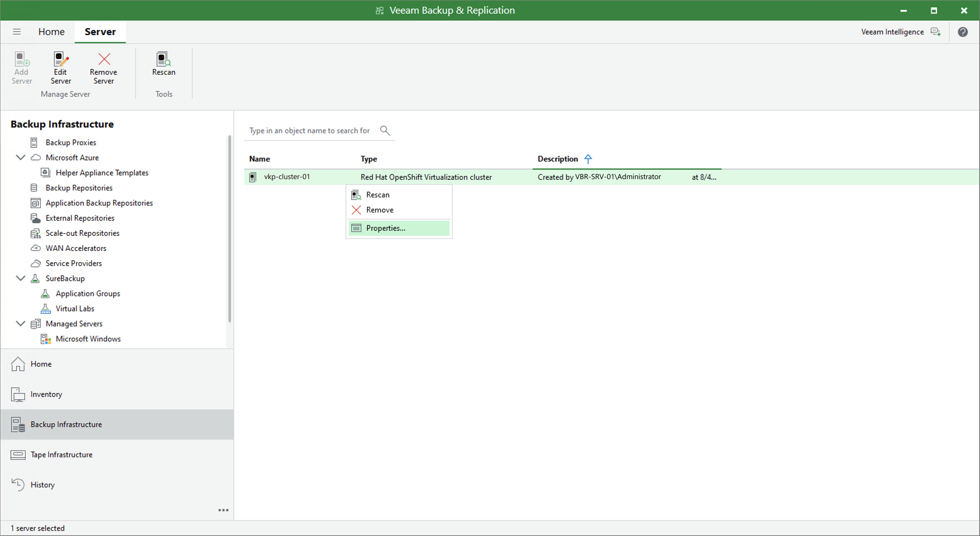This screenshot has width=980, height=536.
Task: Click the Properties icon in context menu
Action: pos(356,228)
